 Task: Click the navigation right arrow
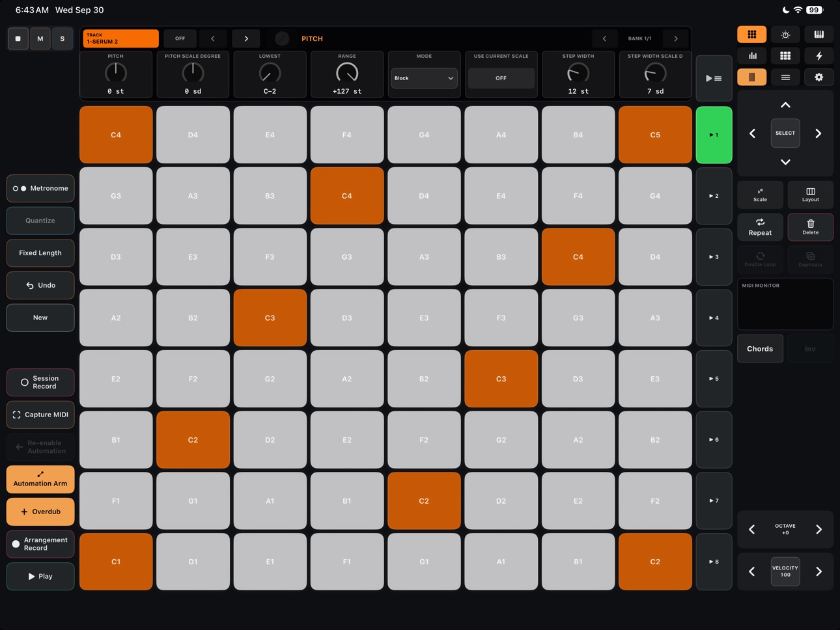pyautogui.click(x=819, y=133)
